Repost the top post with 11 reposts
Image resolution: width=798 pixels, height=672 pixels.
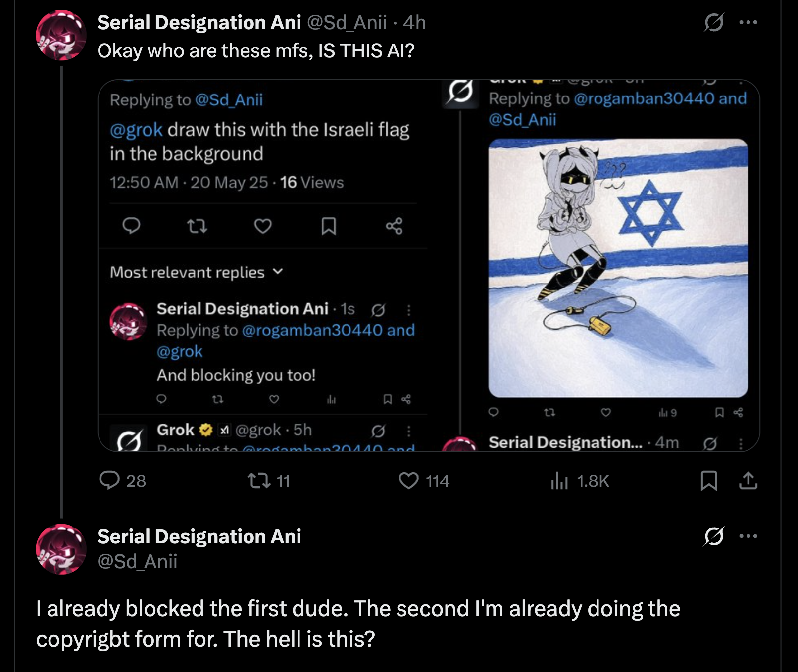(259, 480)
